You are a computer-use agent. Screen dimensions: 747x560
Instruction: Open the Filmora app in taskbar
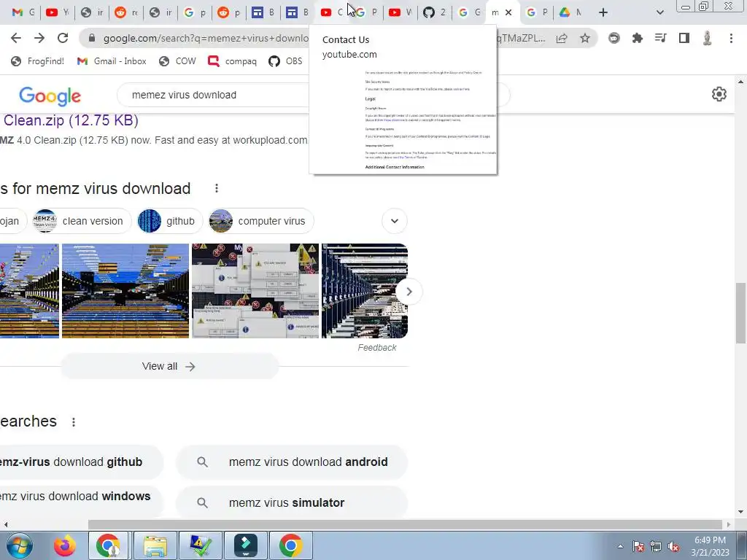point(246,545)
